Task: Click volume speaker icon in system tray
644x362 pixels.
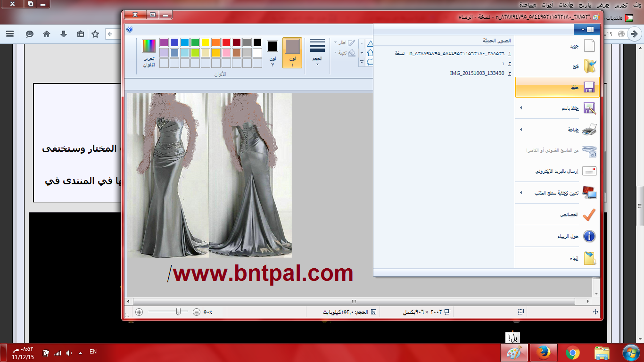Action: coord(69,353)
